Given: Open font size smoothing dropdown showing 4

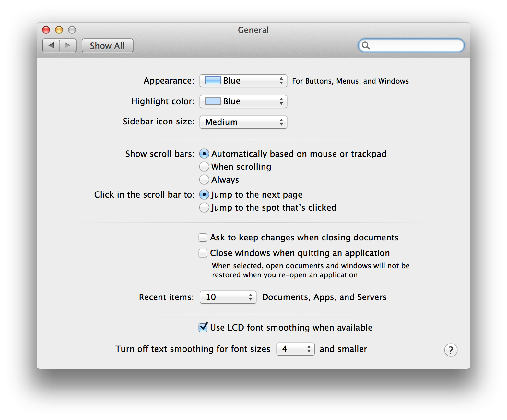Looking at the screenshot, I should 295,349.
